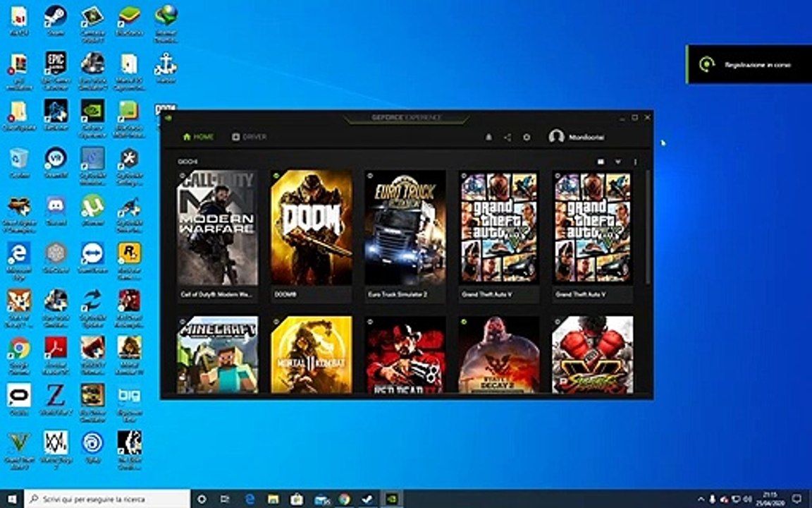The image size is (812, 508).
Task: Open the settings gear in GeForce Experience
Action: [x=527, y=138]
